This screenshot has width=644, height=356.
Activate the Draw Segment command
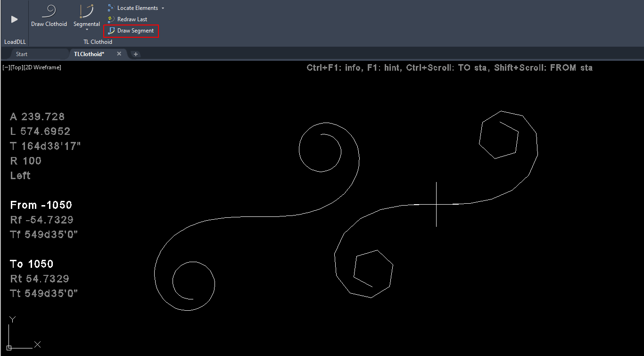[131, 31]
